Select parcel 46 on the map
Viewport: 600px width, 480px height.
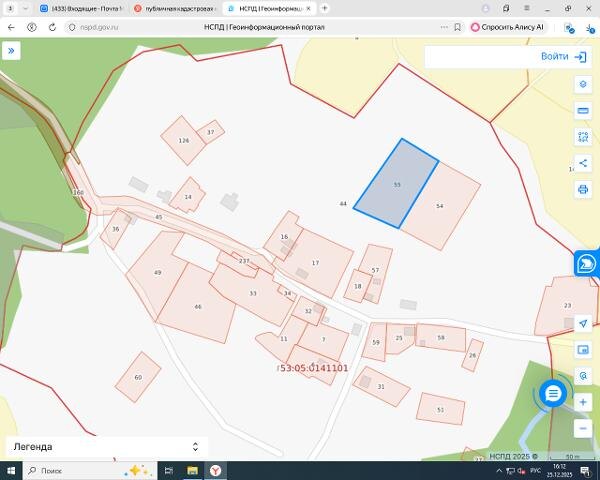[x=197, y=306]
